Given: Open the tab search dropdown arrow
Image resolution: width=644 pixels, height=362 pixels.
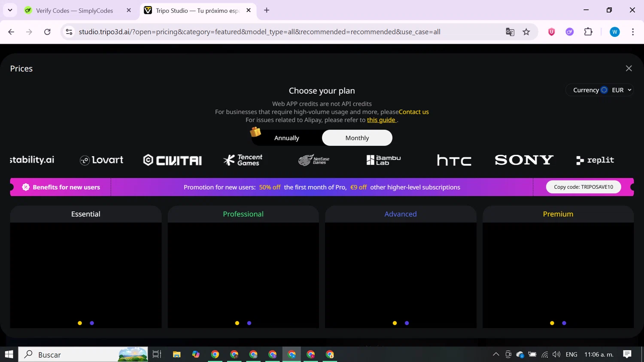Looking at the screenshot, I should click(10, 10).
